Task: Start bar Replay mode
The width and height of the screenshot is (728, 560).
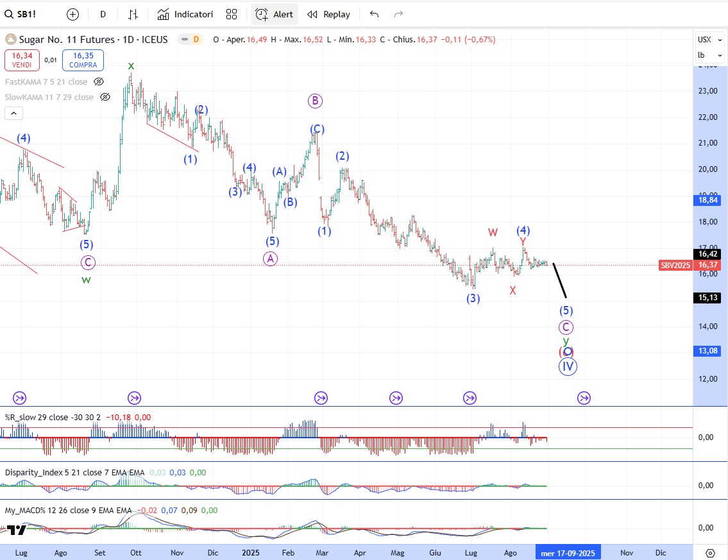Action: [x=328, y=14]
